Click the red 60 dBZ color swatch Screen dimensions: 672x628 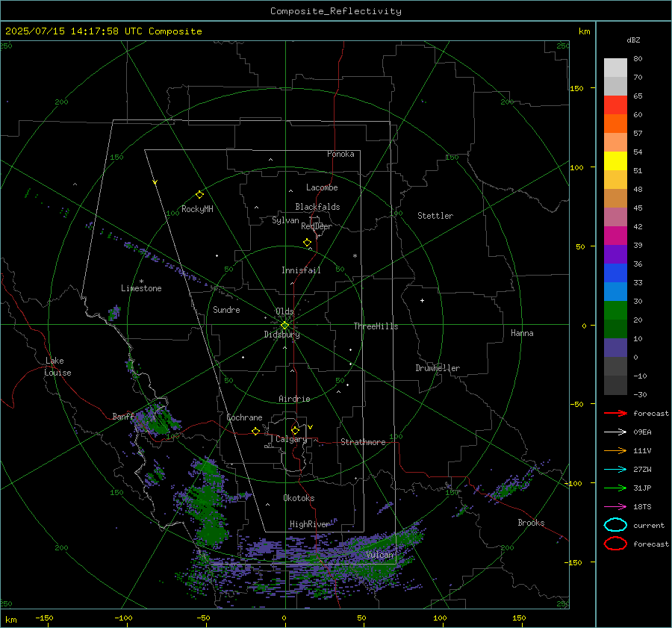coord(615,105)
